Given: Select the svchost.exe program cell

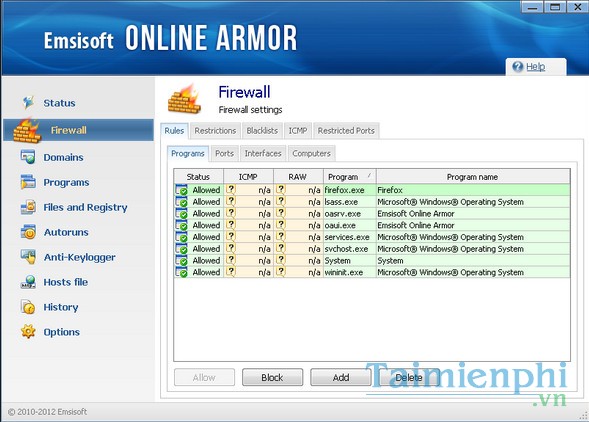Looking at the screenshot, I should pos(350,249).
